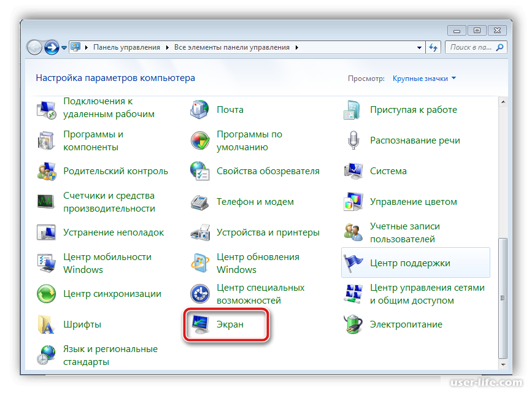
Task: Open Устранение неполадок text link
Action: (114, 232)
